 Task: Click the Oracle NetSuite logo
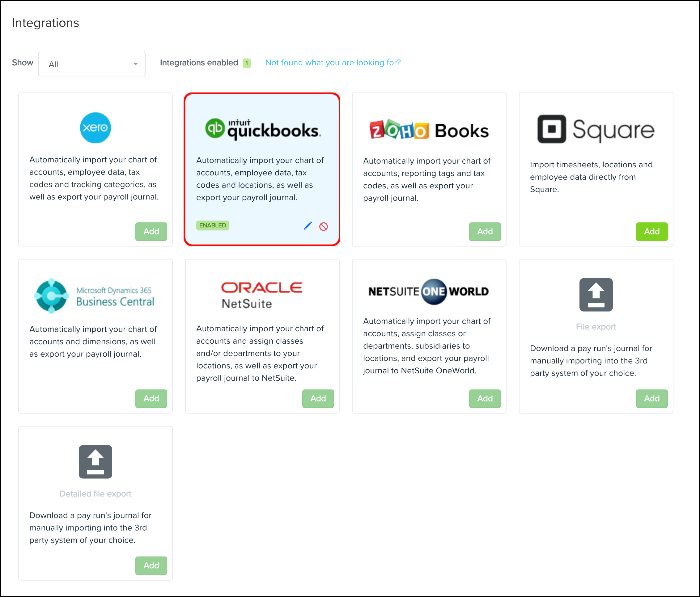coord(261,295)
